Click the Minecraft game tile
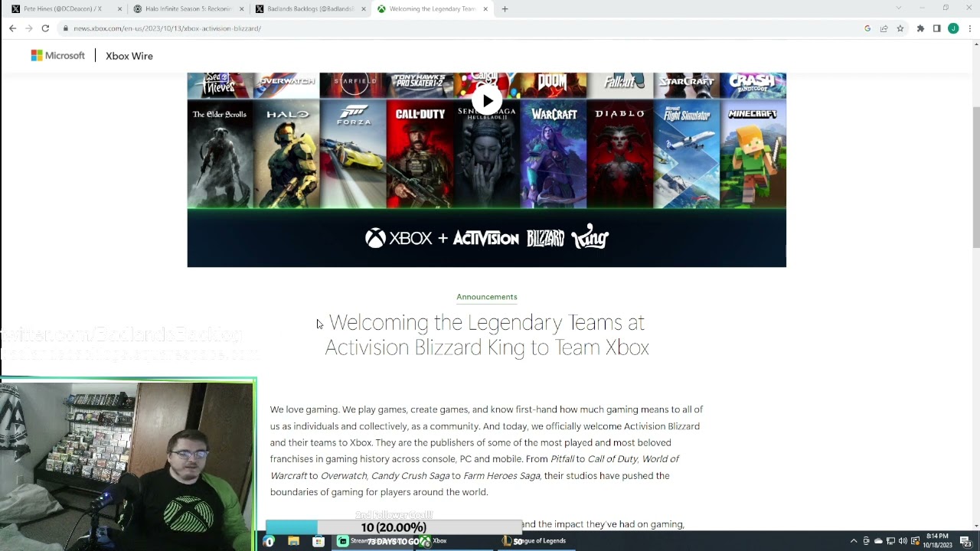This screenshot has width=980, height=551. coord(753,154)
